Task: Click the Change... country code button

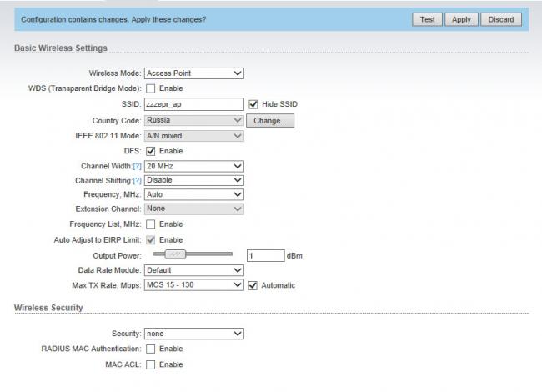Action: [270, 120]
